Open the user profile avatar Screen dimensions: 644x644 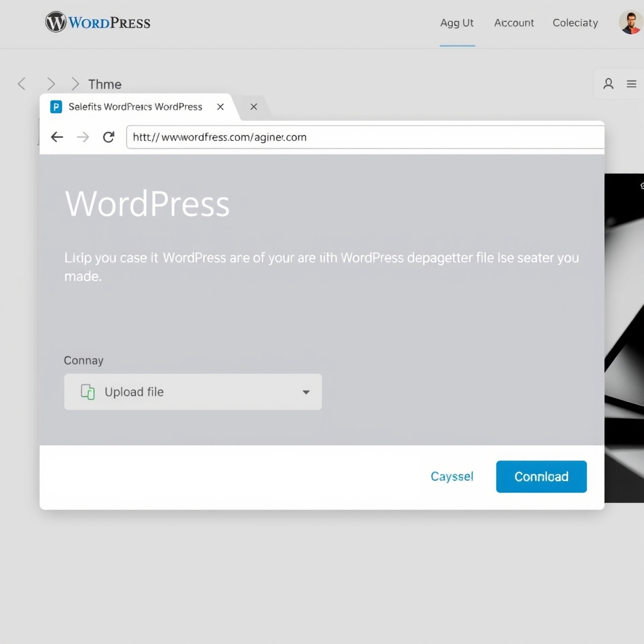(631, 22)
